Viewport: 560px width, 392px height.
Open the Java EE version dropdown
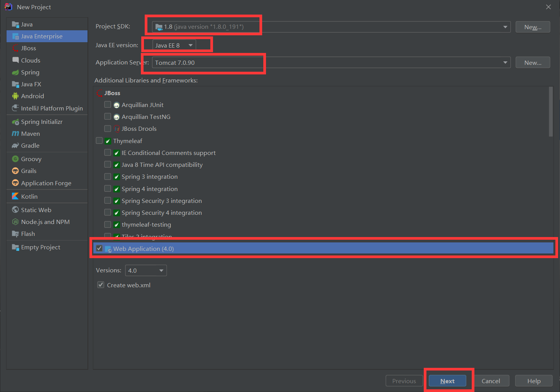tap(174, 45)
